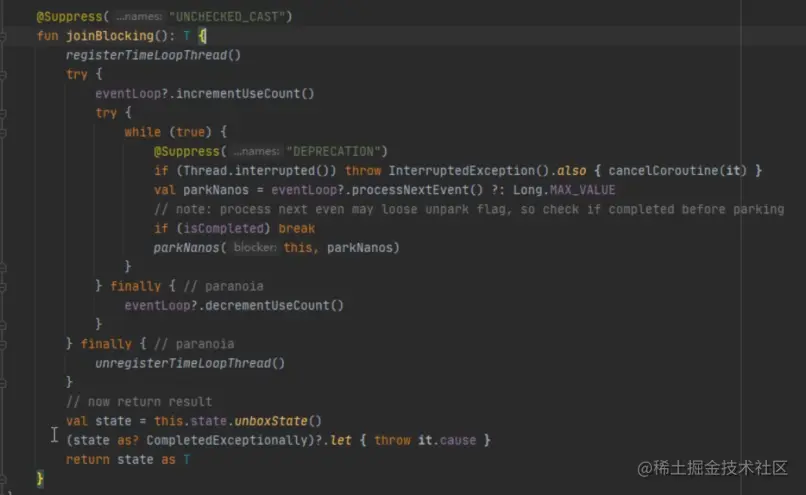Click the also extension call
806x495 pixels.
click(572, 171)
